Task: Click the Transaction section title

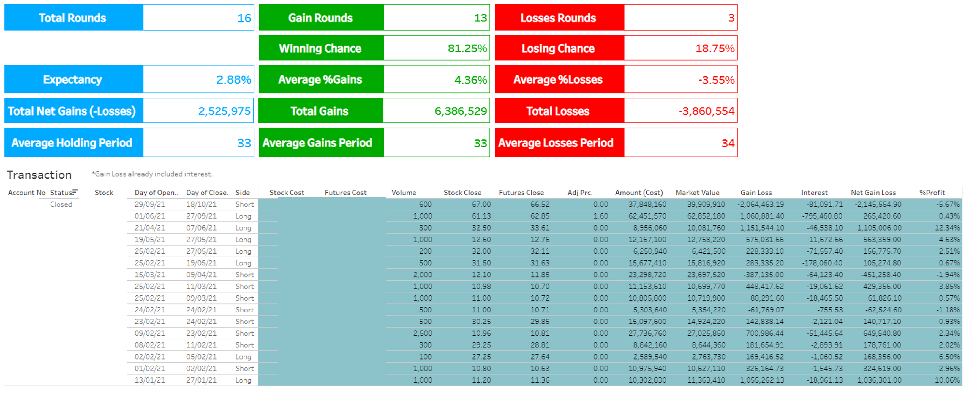Action: (39, 175)
